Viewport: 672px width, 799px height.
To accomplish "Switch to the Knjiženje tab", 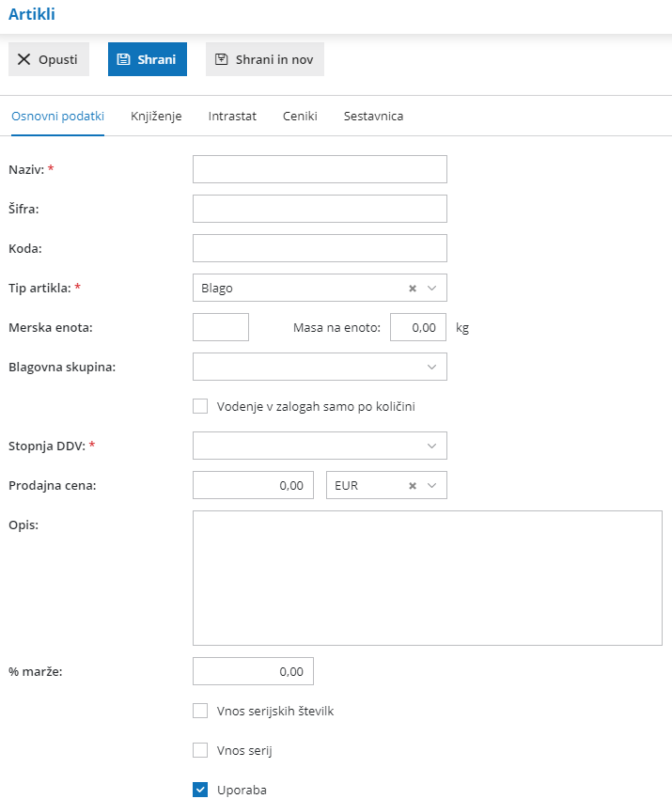I will tap(156, 117).
